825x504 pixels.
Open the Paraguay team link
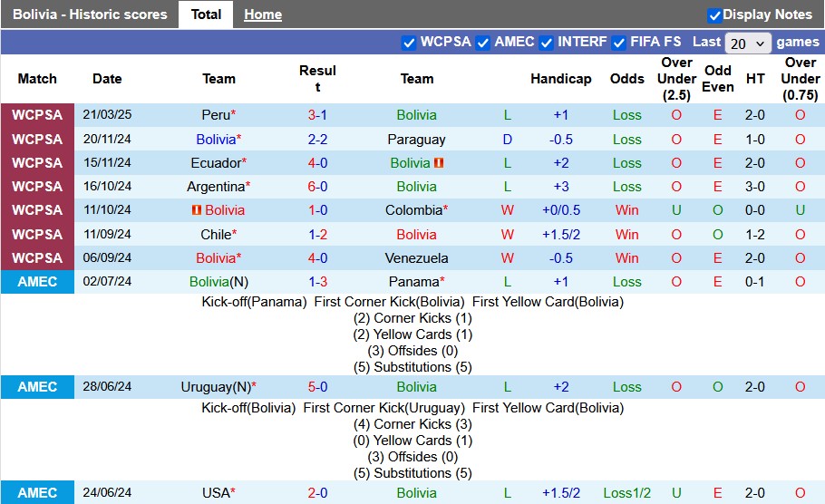pyautogui.click(x=416, y=140)
